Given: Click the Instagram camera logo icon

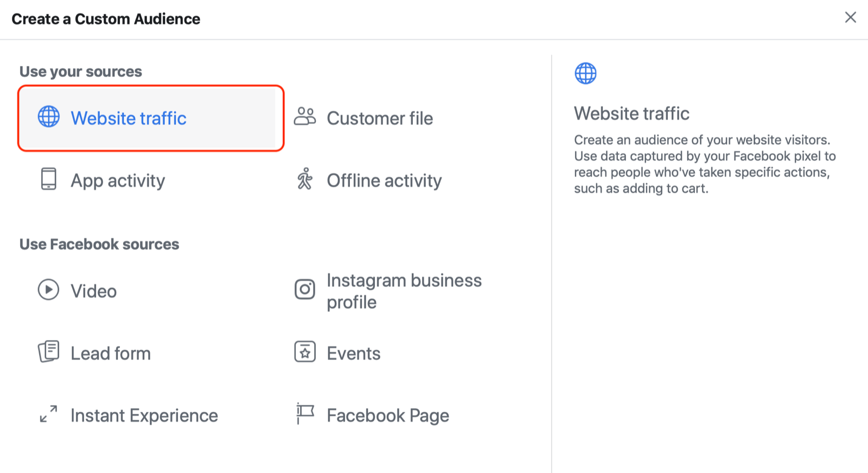Looking at the screenshot, I should tap(305, 289).
